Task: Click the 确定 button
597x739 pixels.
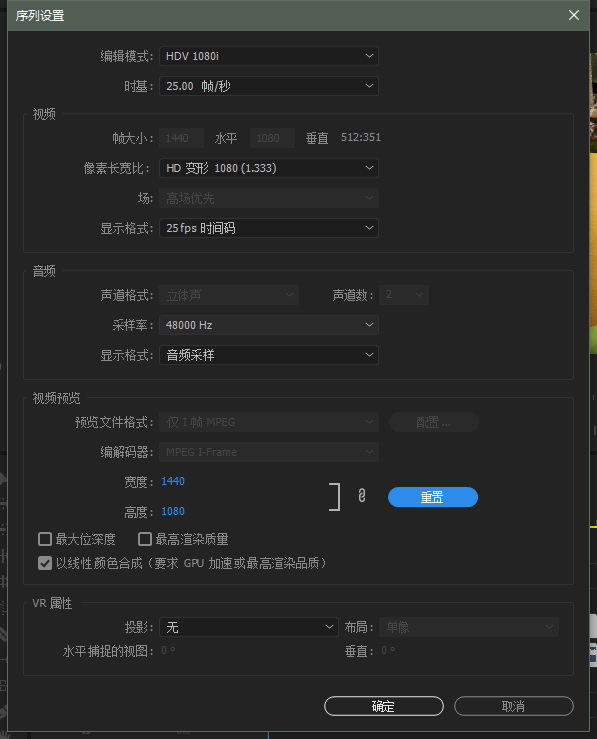Action: click(384, 706)
